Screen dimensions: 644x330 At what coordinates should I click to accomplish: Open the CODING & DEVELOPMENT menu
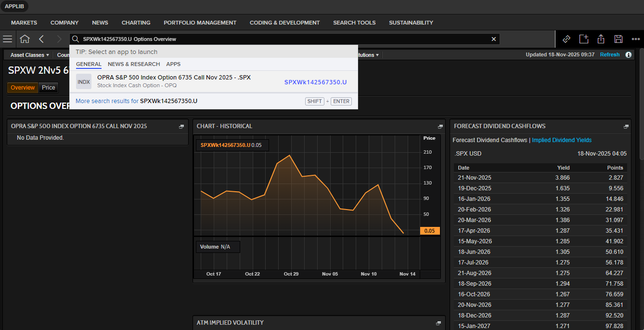click(284, 23)
